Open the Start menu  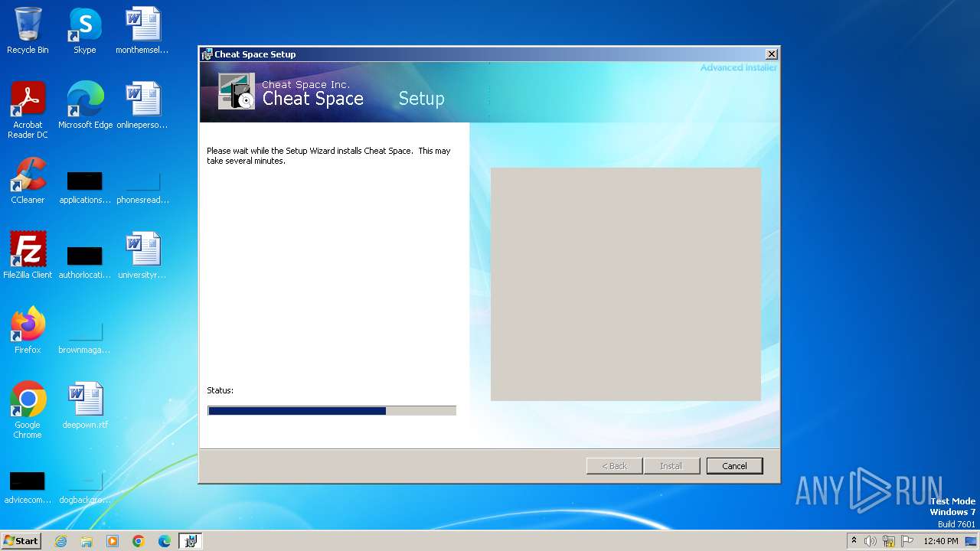click(21, 540)
